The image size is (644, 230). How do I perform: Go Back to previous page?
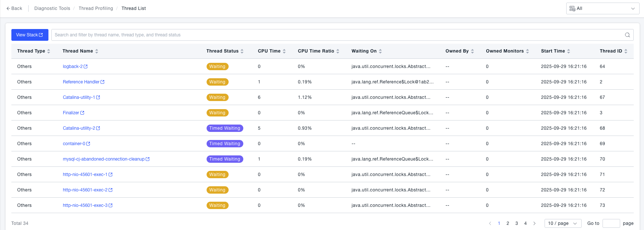[x=14, y=8]
